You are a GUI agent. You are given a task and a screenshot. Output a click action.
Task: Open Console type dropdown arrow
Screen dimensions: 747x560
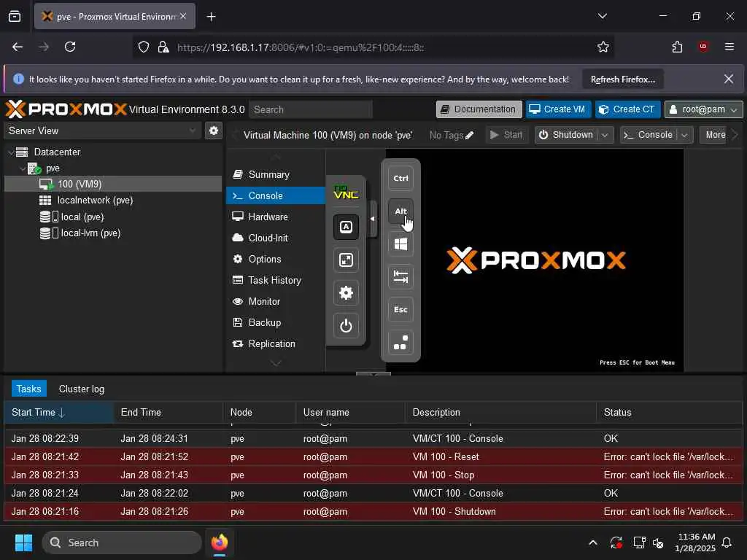coord(684,135)
